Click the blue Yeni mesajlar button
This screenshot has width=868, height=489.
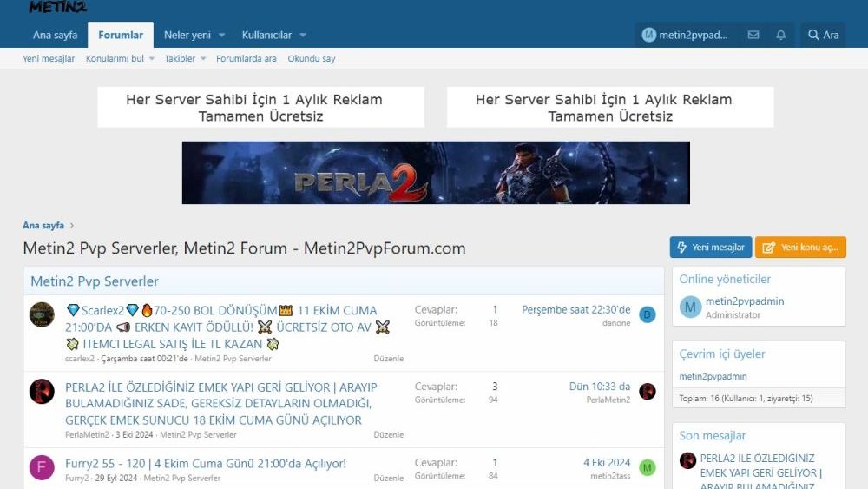[711, 247]
